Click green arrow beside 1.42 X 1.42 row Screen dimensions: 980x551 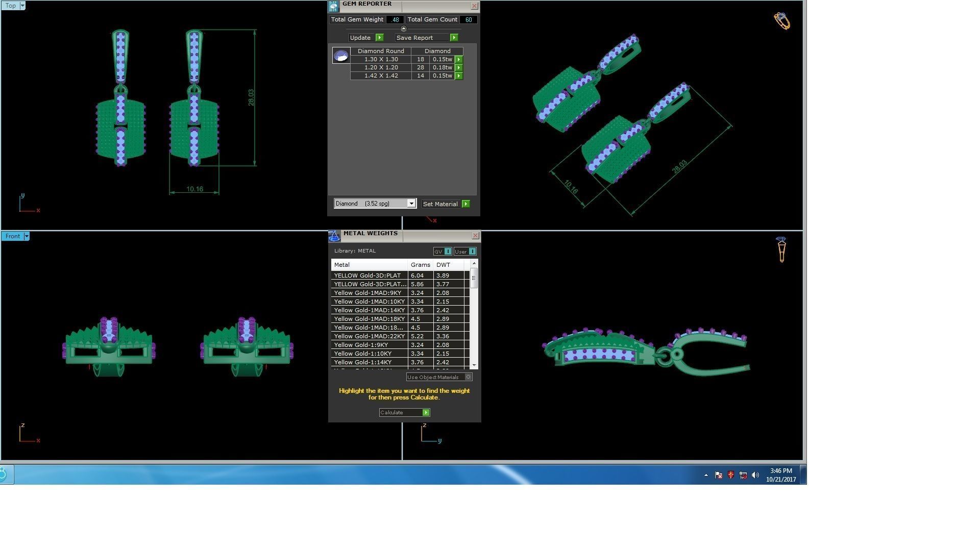point(459,76)
